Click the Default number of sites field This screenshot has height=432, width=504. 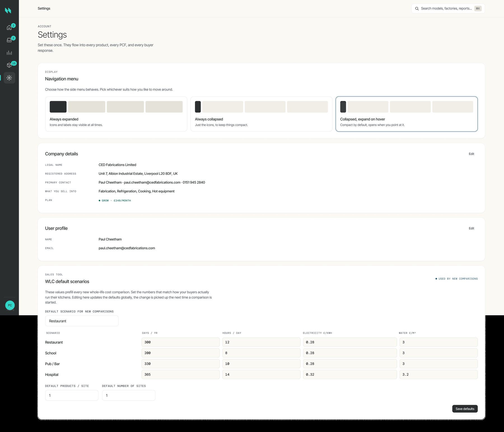[129, 395]
